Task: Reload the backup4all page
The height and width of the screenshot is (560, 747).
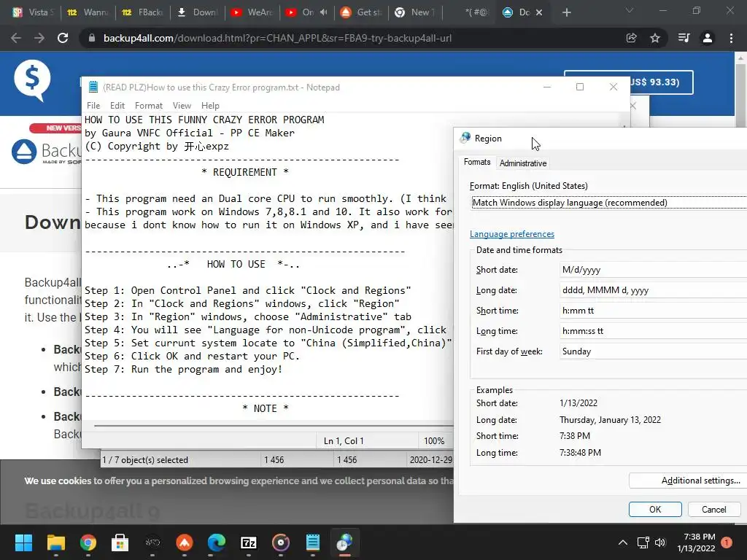Action: (x=63, y=38)
